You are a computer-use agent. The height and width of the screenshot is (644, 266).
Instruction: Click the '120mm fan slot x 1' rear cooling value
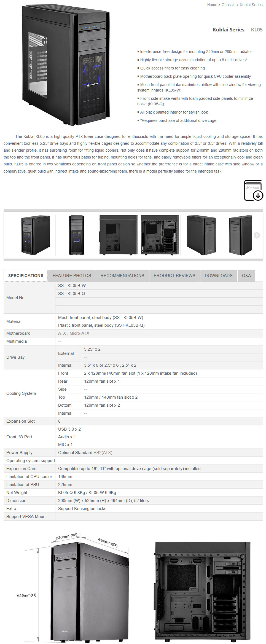click(102, 381)
